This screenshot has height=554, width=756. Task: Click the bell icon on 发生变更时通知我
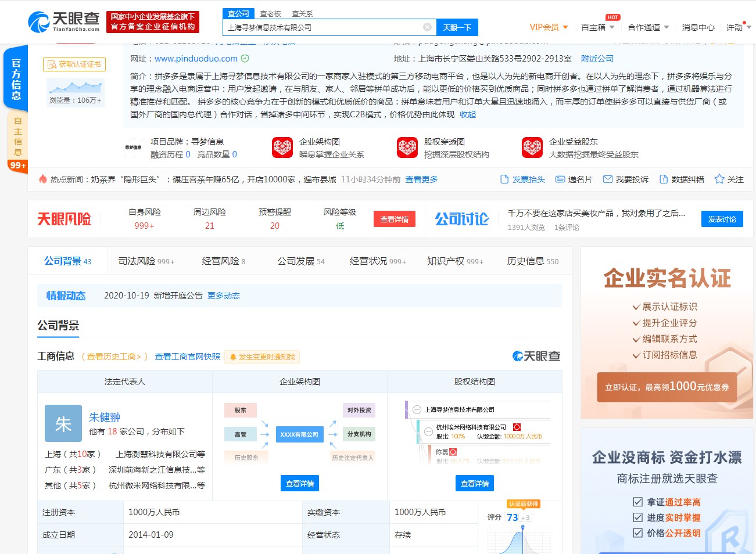tap(234, 357)
